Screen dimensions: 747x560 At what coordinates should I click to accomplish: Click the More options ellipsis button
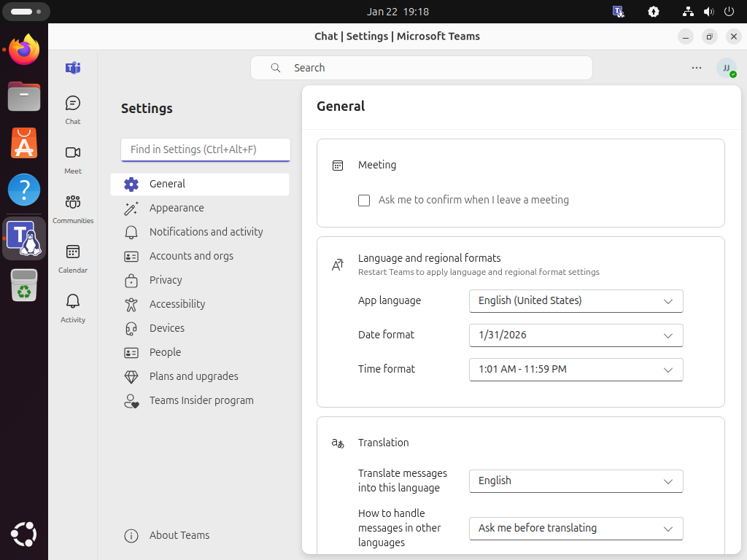697,67
